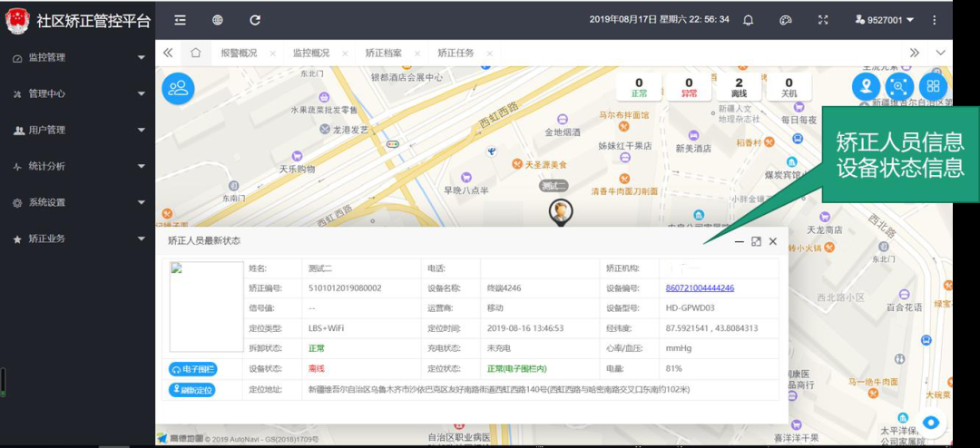Open the tab options chevron dropdown

coord(940,54)
